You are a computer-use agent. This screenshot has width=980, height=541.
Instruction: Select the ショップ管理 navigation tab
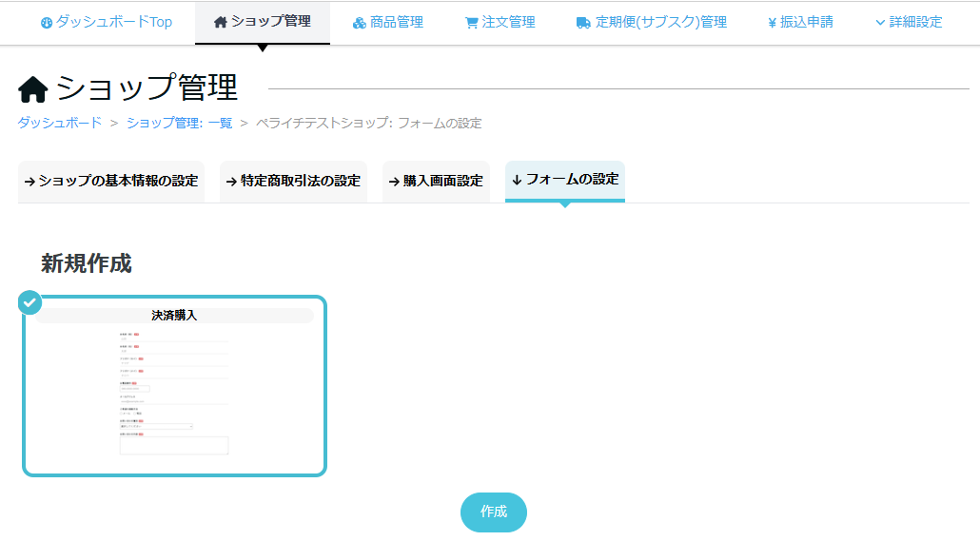[263, 22]
